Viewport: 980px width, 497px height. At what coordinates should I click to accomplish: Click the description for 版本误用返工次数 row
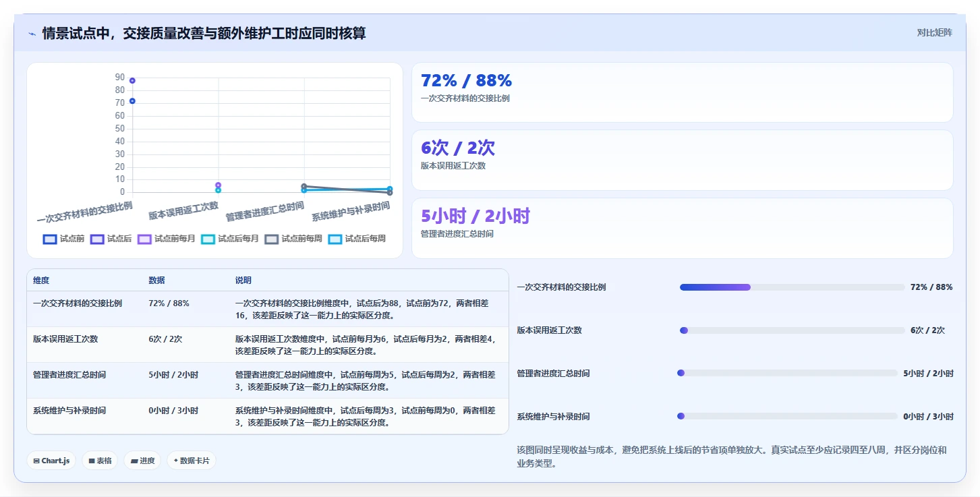pos(365,345)
